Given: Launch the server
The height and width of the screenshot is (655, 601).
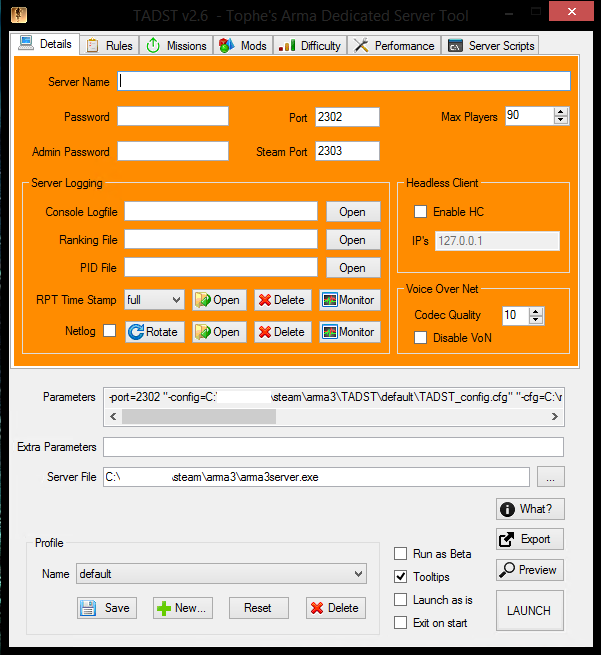Looking at the screenshot, I should point(530,611).
